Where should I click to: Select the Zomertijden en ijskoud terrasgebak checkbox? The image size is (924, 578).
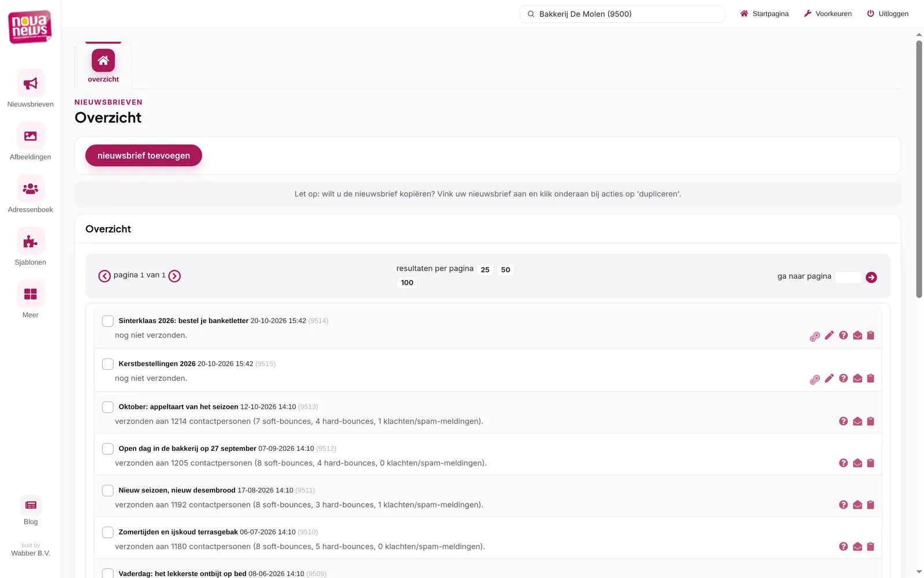(107, 532)
